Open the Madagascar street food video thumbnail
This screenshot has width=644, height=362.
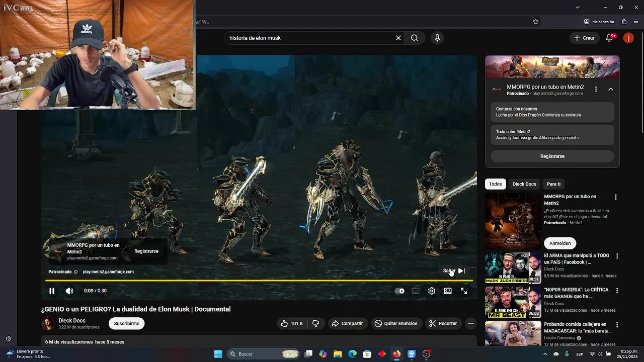513,334
